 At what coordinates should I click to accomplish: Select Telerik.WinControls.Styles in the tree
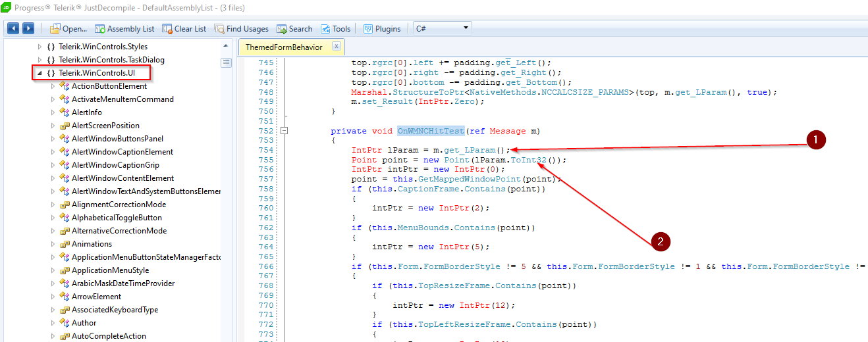coord(103,47)
